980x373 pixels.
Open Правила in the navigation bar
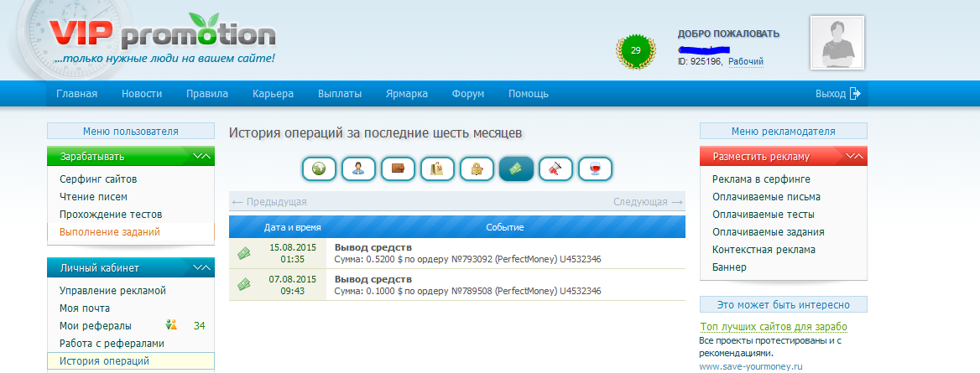pyautogui.click(x=207, y=94)
